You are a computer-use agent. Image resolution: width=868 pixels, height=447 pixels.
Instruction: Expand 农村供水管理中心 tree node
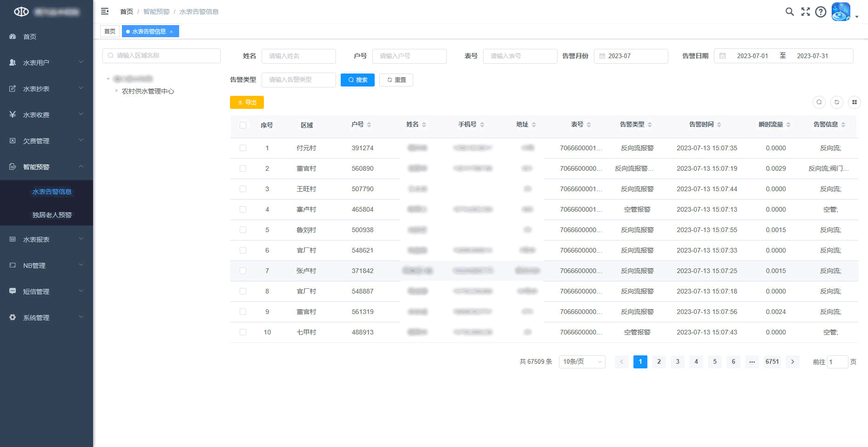116,91
